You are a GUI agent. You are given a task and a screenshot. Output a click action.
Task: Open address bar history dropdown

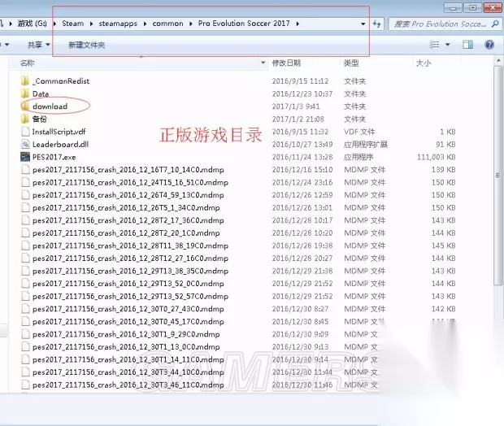click(x=363, y=24)
